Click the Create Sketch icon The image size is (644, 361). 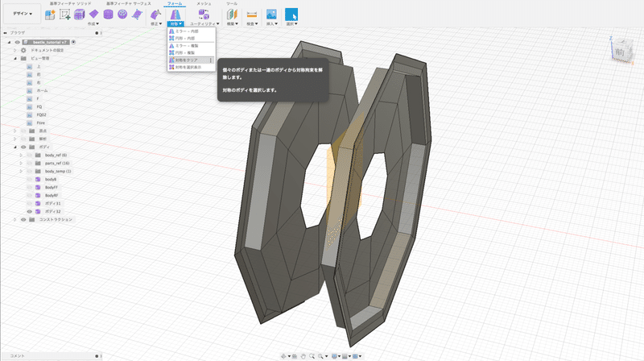(x=65, y=15)
